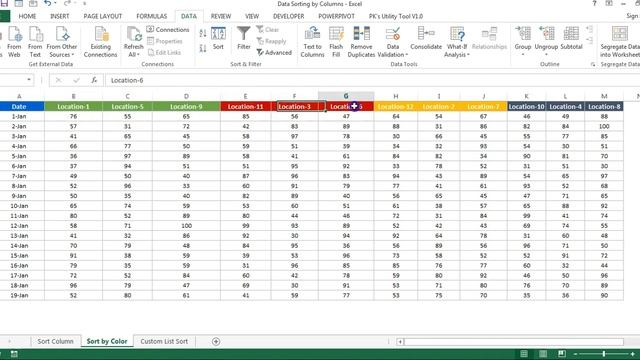Click Remove Duplicates
The image size is (640, 360).
pyautogui.click(x=361, y=41)
